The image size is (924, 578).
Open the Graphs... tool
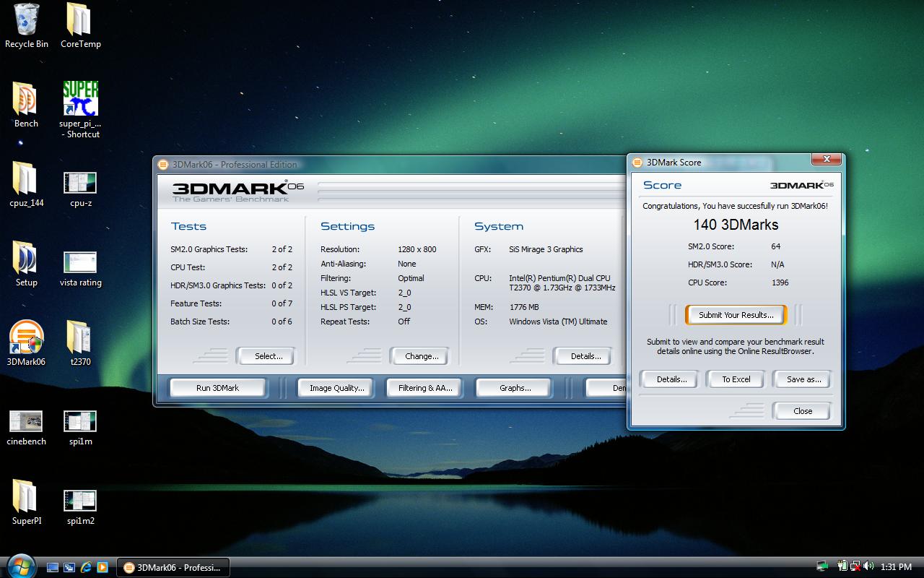514,388
